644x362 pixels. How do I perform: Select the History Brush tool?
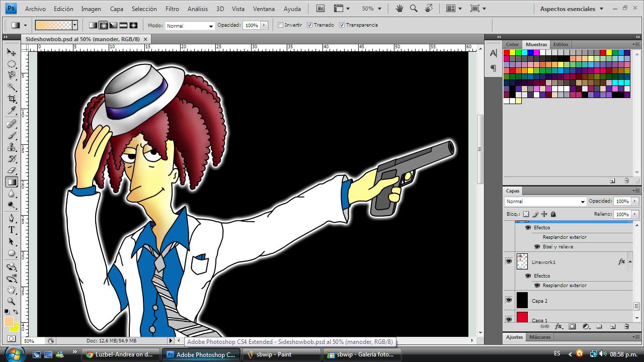coord(12,159)
